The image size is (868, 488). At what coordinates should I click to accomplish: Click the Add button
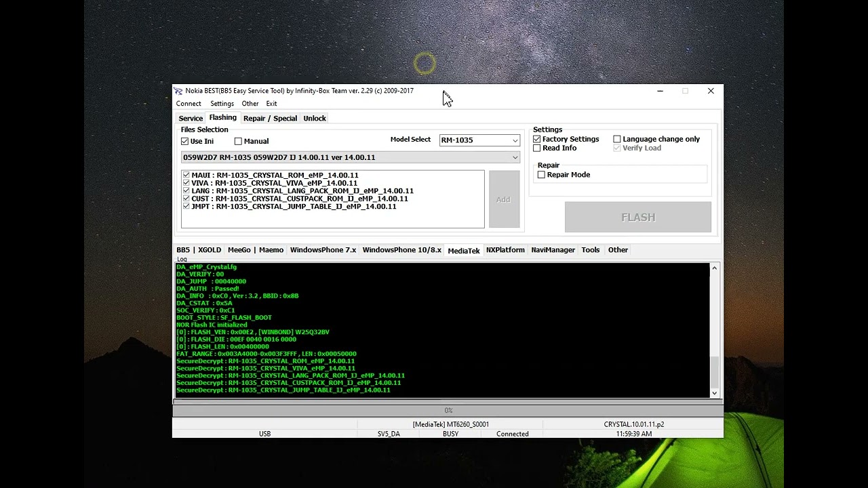pyautogui.click(x=504, y=199)
